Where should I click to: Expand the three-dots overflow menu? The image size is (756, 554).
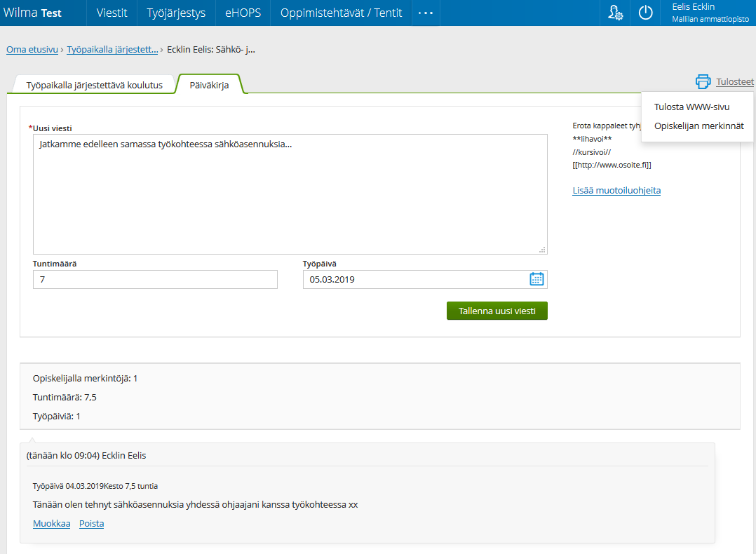pyautogui.click(x=426, y=13)
